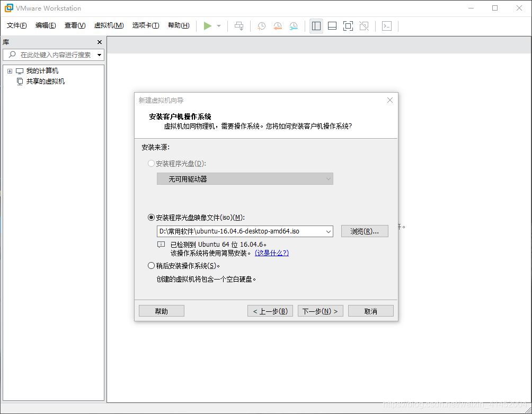Open the ISO file path dropdown
The image size is (532, 414).
click(x=329, y=231)
